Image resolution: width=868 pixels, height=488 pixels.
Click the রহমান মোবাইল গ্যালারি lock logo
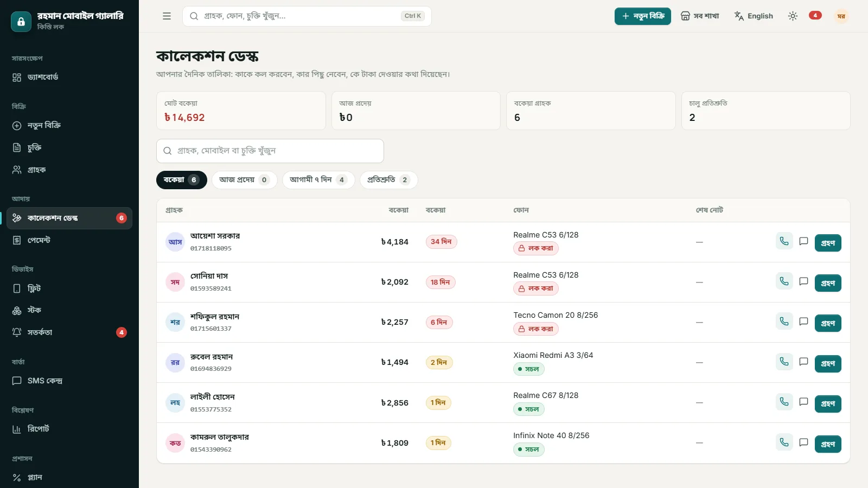point(21,22)
